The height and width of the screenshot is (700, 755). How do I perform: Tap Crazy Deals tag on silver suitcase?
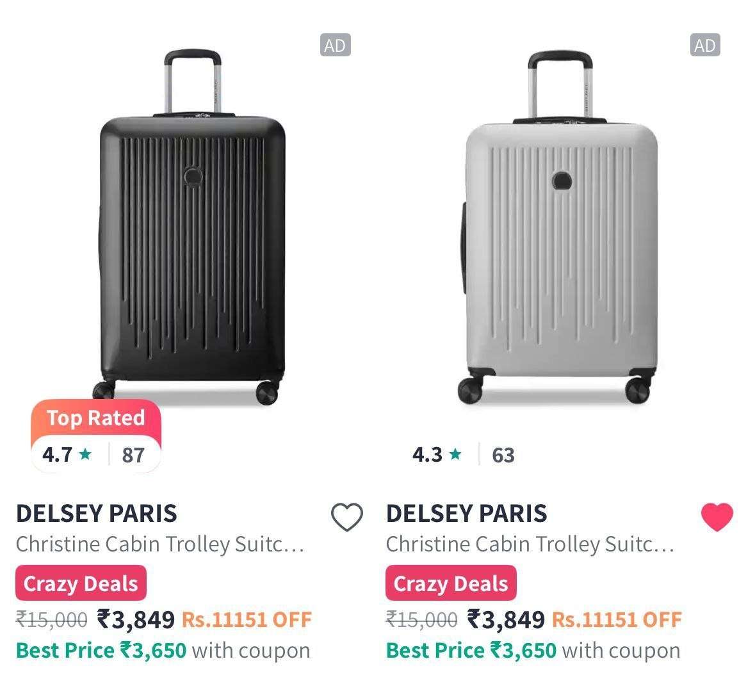(451, 583)
